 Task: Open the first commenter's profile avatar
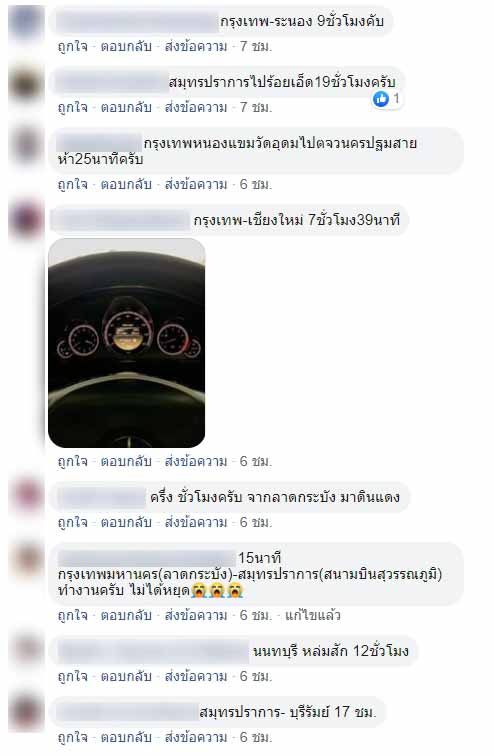[25, 23]
